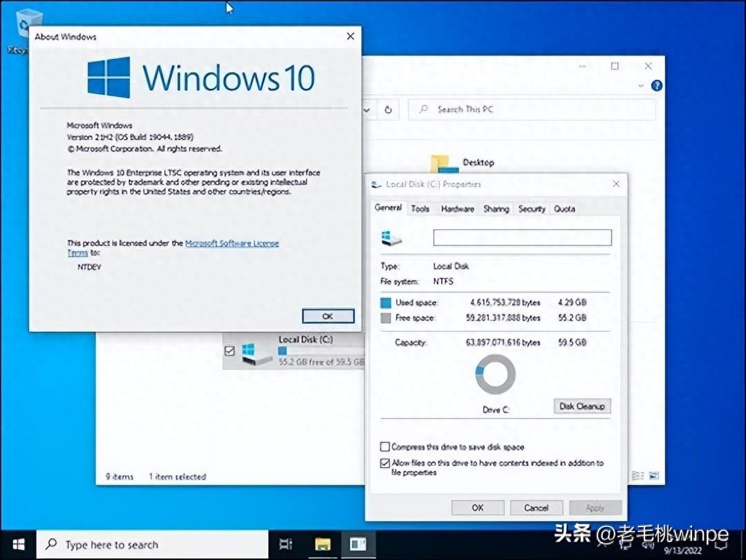
Task: Open File Explorer from the taskbar
Action: 323,544
